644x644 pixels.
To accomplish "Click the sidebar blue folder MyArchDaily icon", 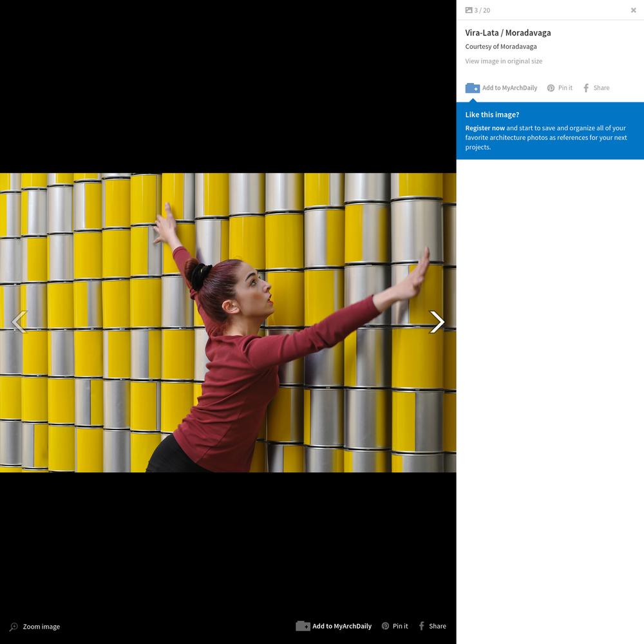I will [472, 88].
